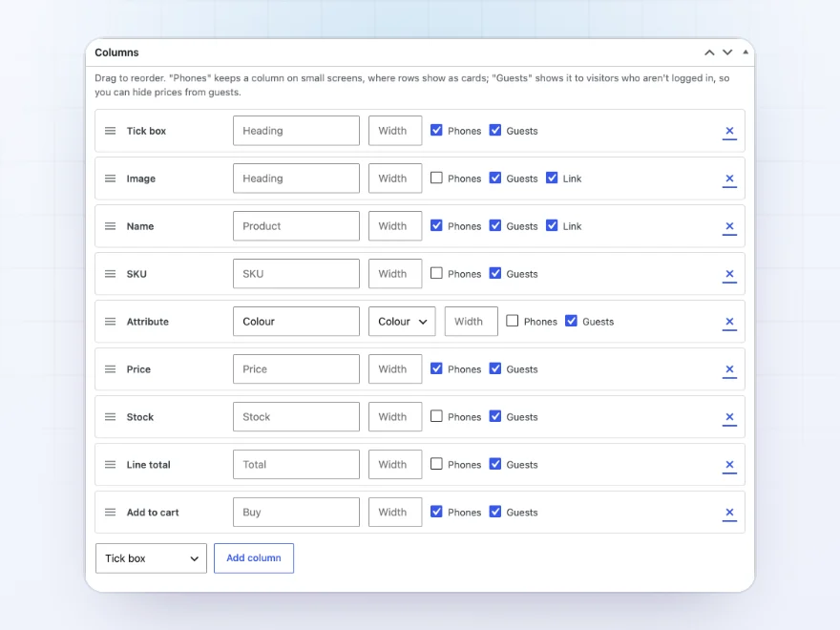Enable Phones for the Image row
The width and height of the screenshot is (840, 630).
click(436, 178)
